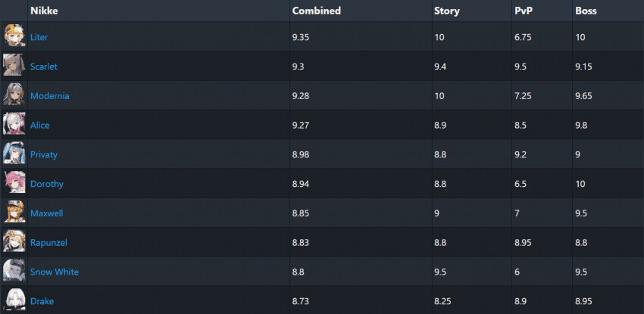Viewport: 644px width, 314px height.
Task: Click Alice's character portrait icon
Action: coord(14,125)
